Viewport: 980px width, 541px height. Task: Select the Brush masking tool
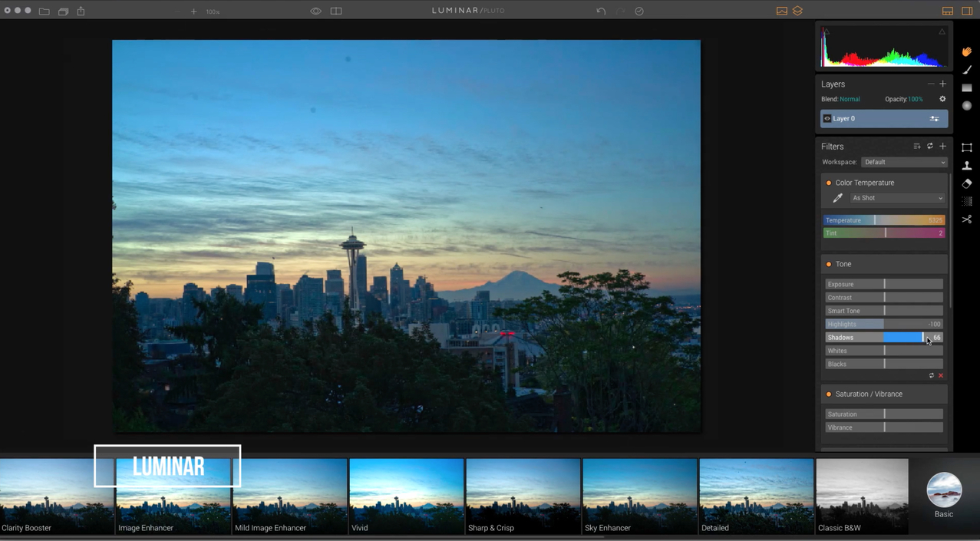967,70
